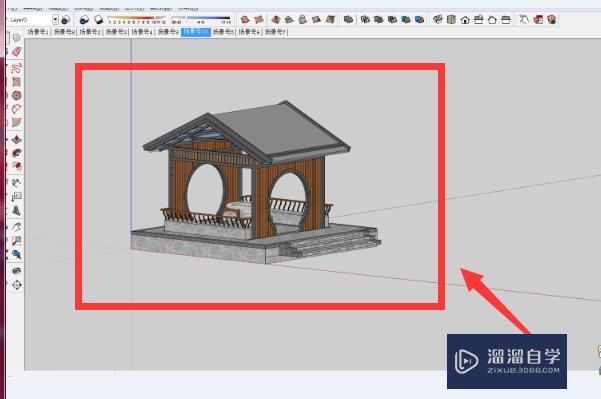The height and width of the screenshot is (399, 601).
Task: Select the Rotated Rectangle tool
Action: coord(16,82)
